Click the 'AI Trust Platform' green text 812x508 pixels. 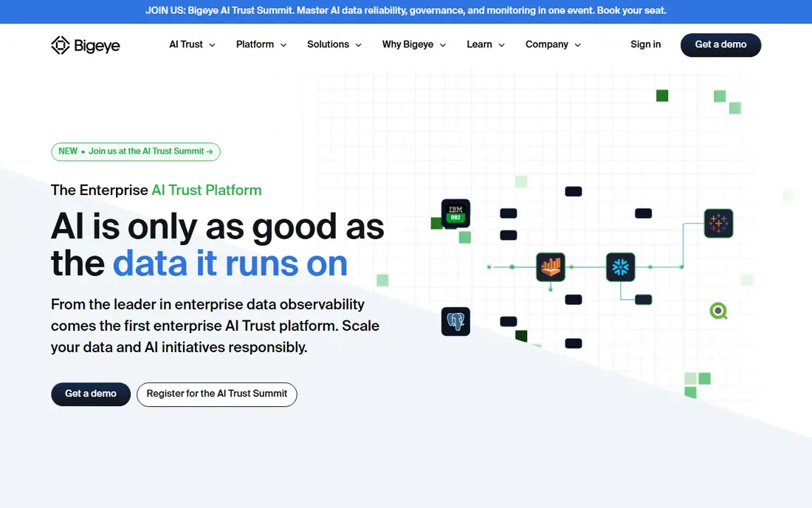pyautogui.click(x=207, y=190)
